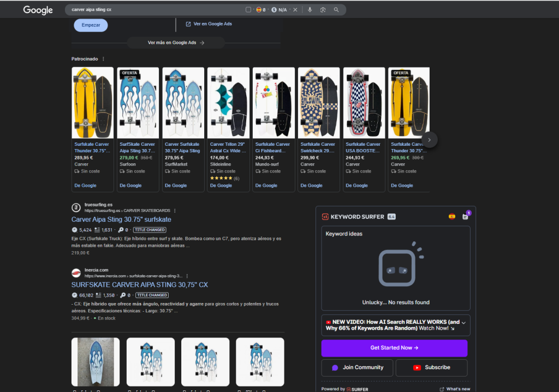
Task: Expand the NEW VIDEO announcement chevron
Action: coord(463,323)
